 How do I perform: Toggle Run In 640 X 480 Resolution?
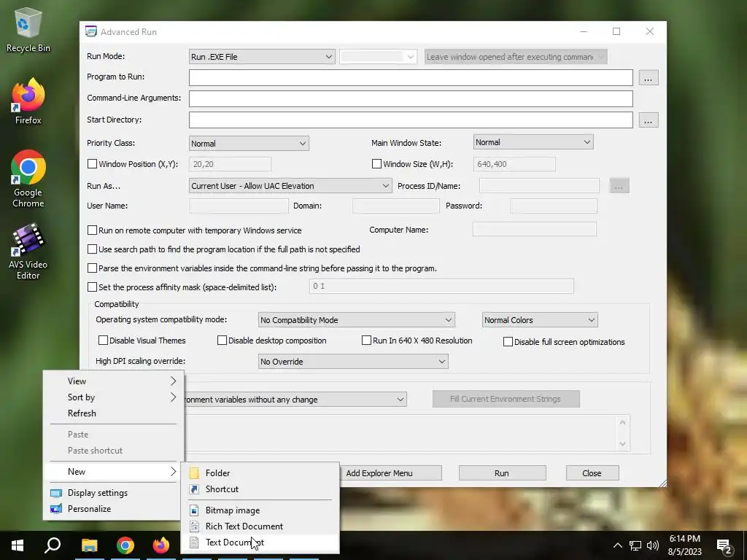point(366,340)
